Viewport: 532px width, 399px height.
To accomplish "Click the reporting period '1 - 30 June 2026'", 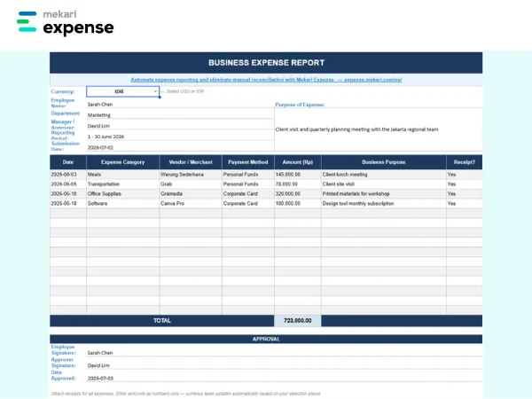I will point(106,137).
